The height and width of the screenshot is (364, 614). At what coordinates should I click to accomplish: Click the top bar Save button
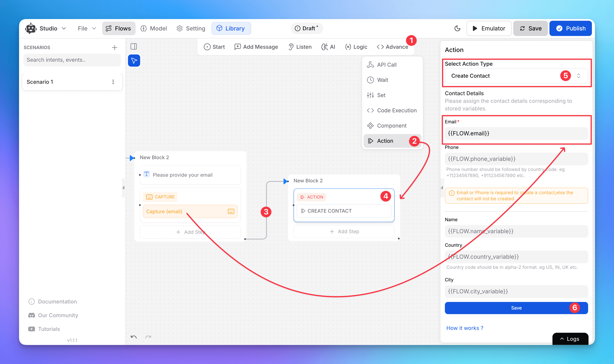coord(530,28)
